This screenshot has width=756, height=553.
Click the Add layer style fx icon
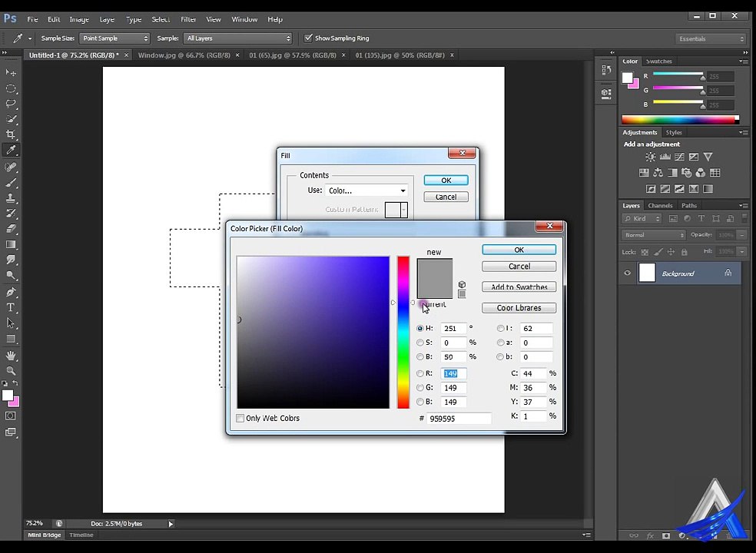click(650, 535)
